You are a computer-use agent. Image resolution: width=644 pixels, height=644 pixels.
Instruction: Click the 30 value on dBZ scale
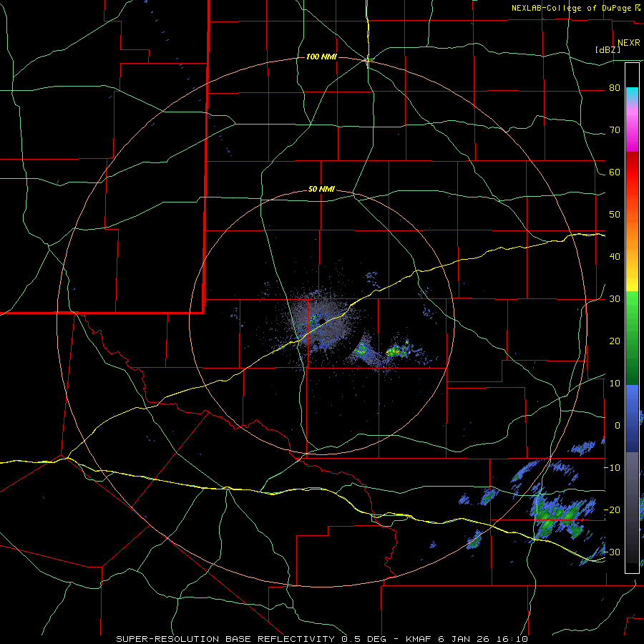[615, 299]
